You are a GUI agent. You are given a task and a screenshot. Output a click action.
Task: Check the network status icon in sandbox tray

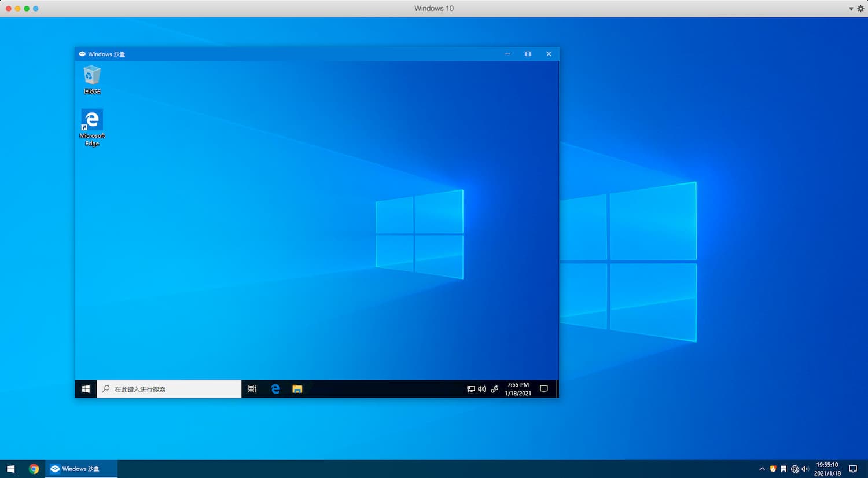[x=470, y=389]
